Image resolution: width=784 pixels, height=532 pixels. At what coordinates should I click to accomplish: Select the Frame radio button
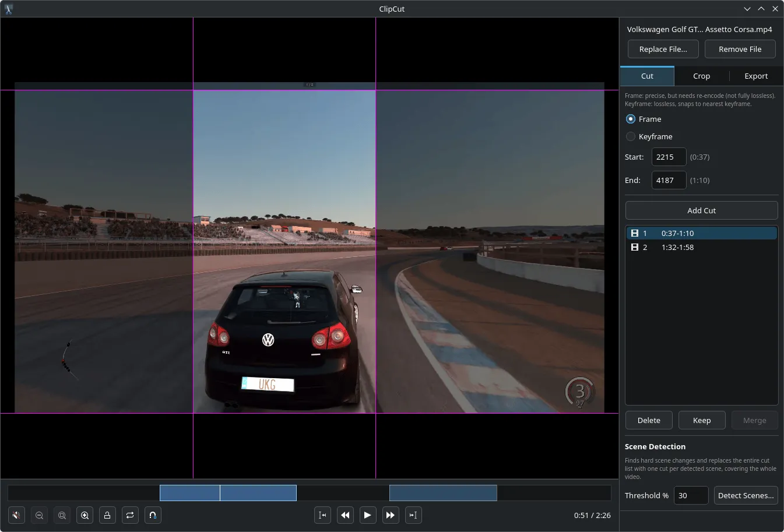pyautogui.click(x=631, y=119)
